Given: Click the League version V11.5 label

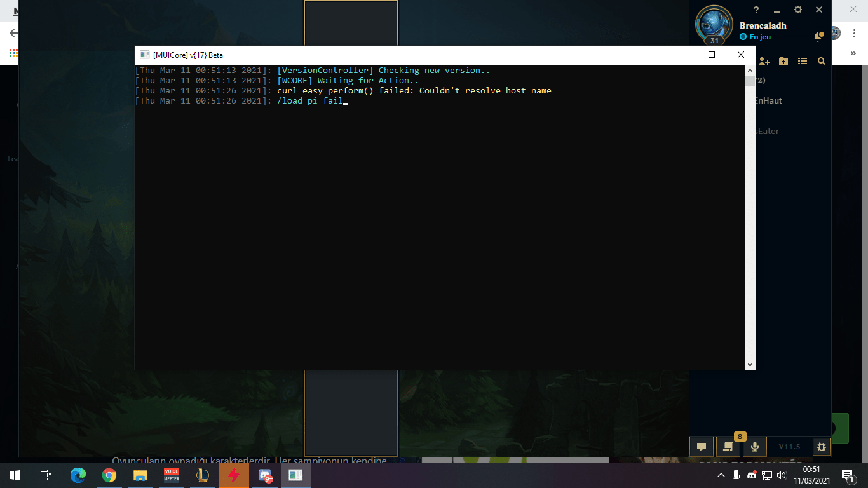Looking at the screenshot, I should pyautogui.click(x=789, y=447).
